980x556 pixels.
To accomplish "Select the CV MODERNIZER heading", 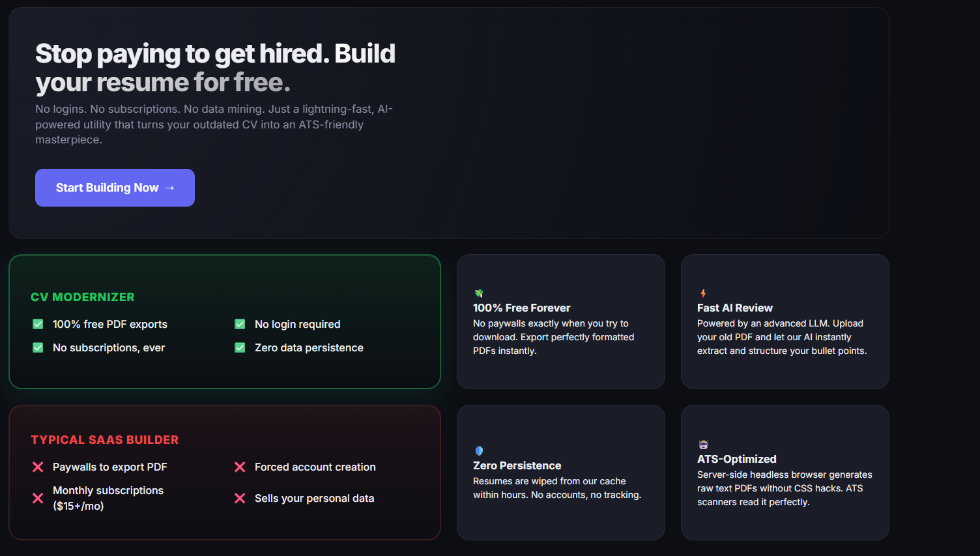I will (x=83, y=297).
